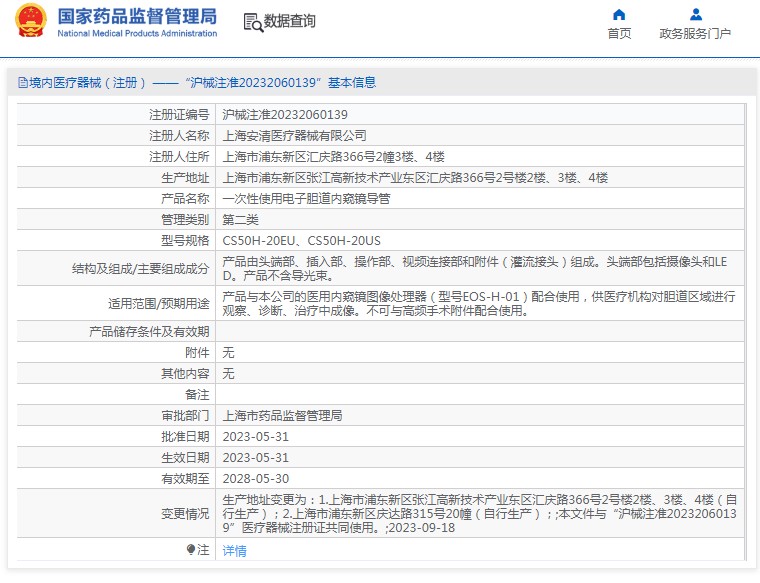Screen dimensions: 760x583
Task: Click production address value in 生产地址 row
Action: [415, 178]
